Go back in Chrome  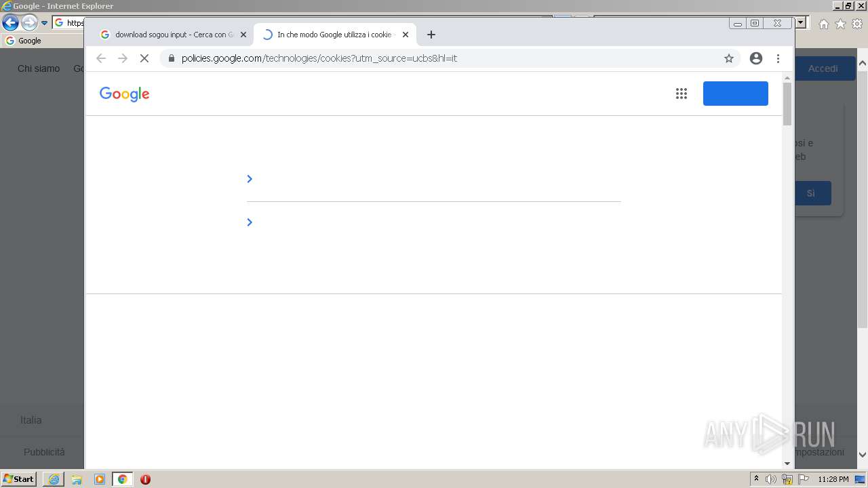(101, 58)
